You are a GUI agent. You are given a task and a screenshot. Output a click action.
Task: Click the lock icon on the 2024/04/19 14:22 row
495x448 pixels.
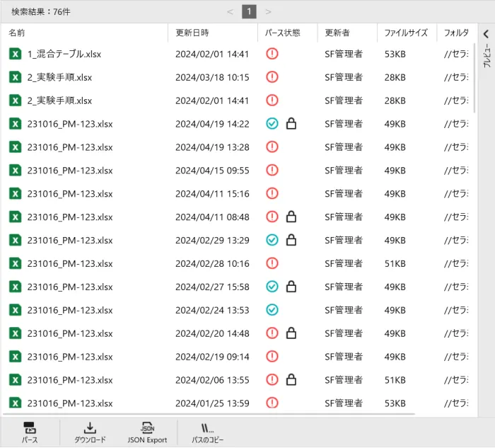(291, 124)
